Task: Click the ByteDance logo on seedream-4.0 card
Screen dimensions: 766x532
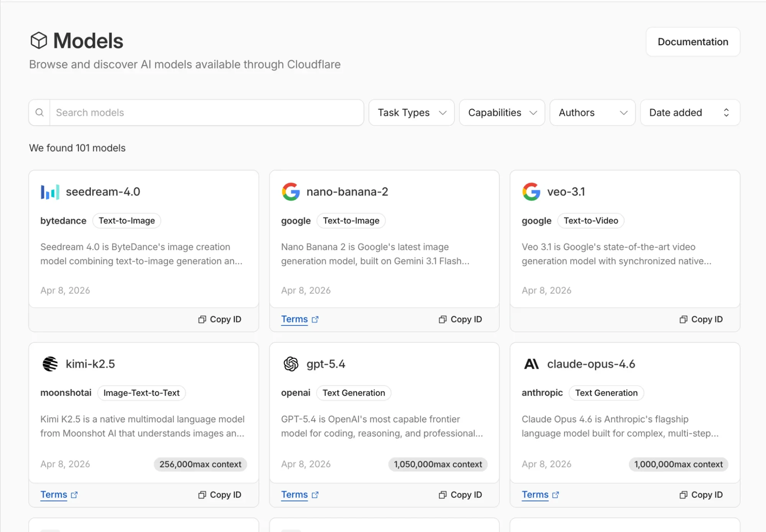Action: tap(49, 192)
